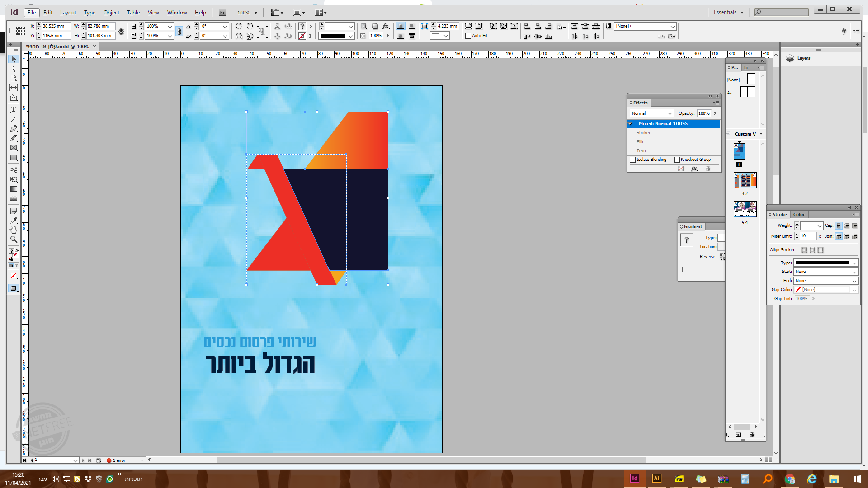Image resolution: width=868 pixels, height=488 pixels.
Task: Open the Object menu
Action: [x=111, y=13]
